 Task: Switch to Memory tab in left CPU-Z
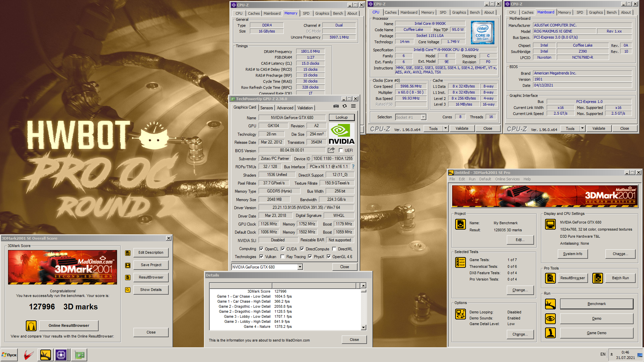click(x=291, y=13)
